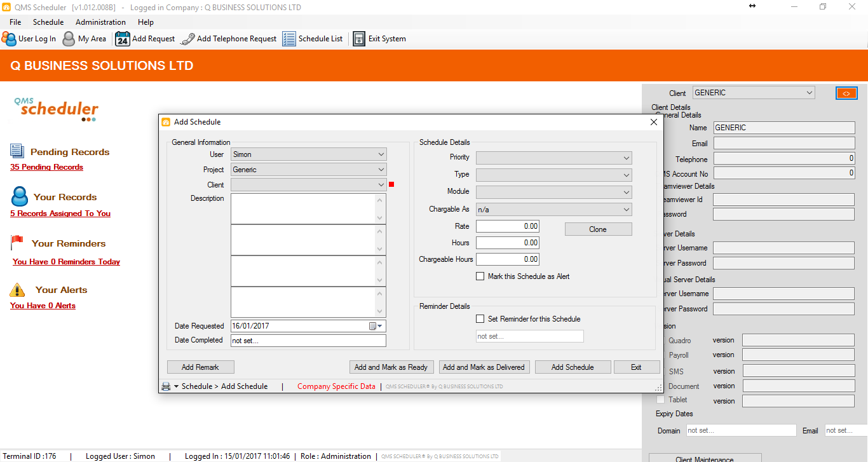Screen dimensions: 868x462
Task: Enable Mark this Schedule as Alert
Action: click(480, 276)
